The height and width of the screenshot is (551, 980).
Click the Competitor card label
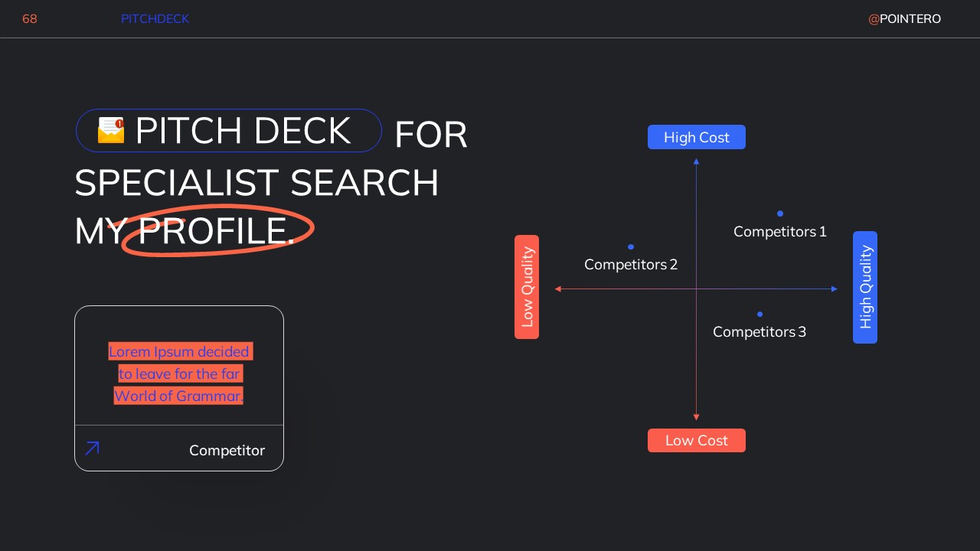[x=227, y=451]
